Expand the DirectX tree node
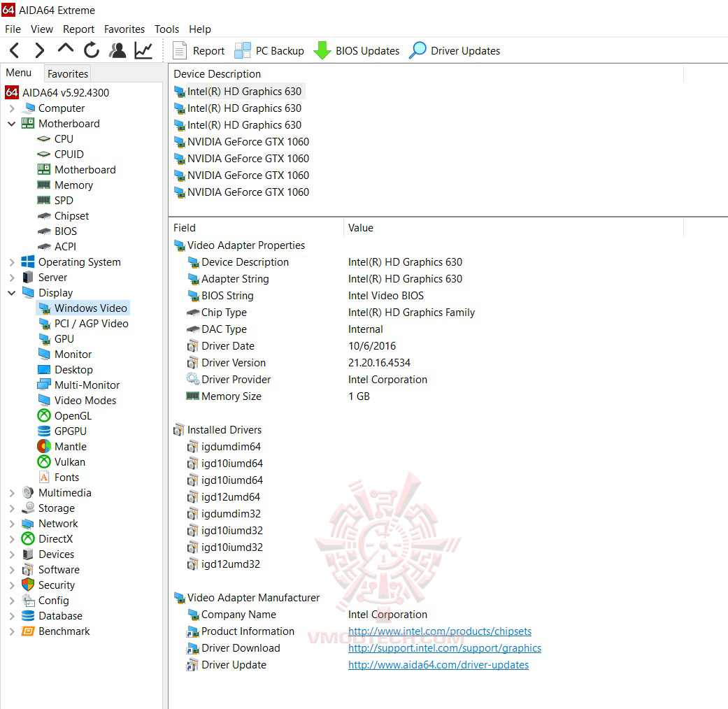This screenshot has height=709, width=728. click(x=12, y=539)
